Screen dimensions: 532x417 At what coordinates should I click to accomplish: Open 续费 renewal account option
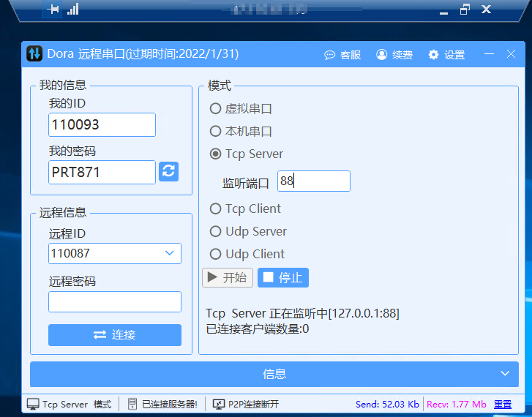pyautogui.click(x=394, y=55)
